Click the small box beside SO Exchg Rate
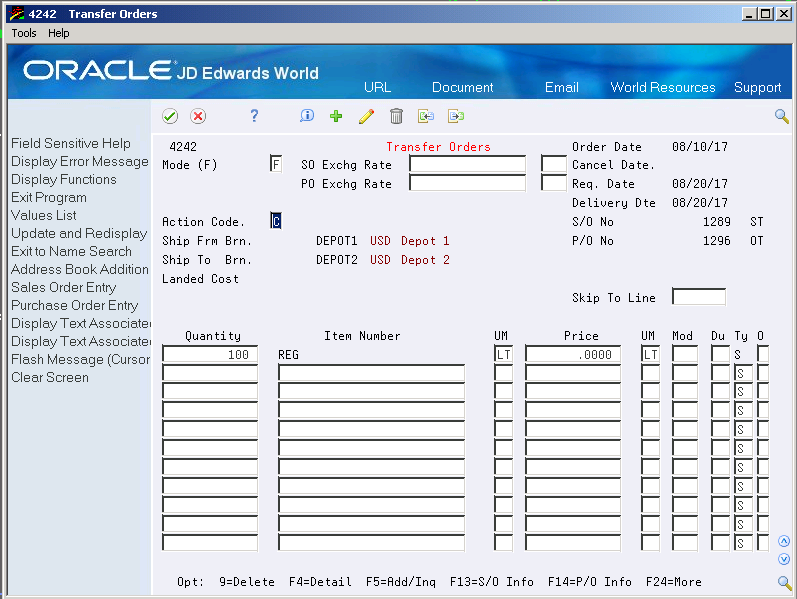 click(554, 165)
